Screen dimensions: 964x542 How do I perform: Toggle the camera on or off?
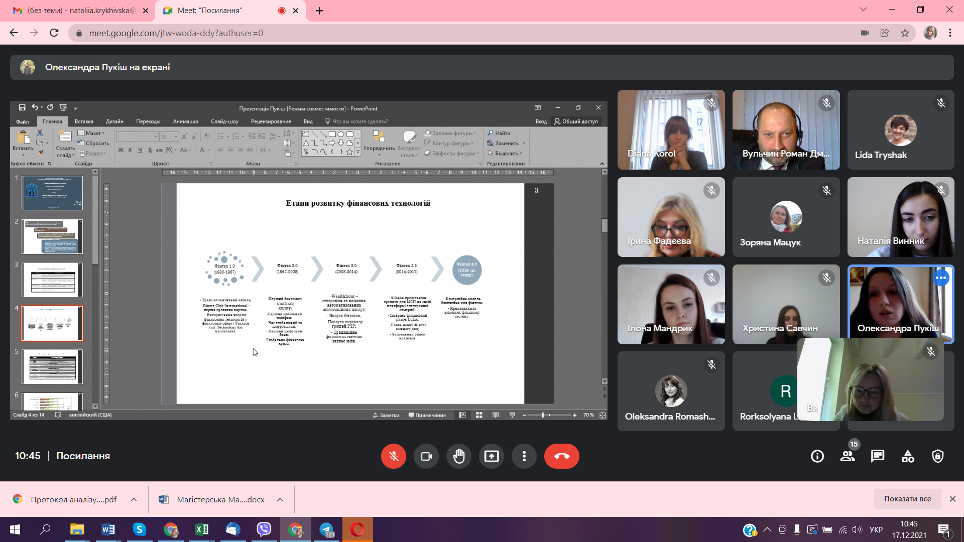click(x=426, y=456)
